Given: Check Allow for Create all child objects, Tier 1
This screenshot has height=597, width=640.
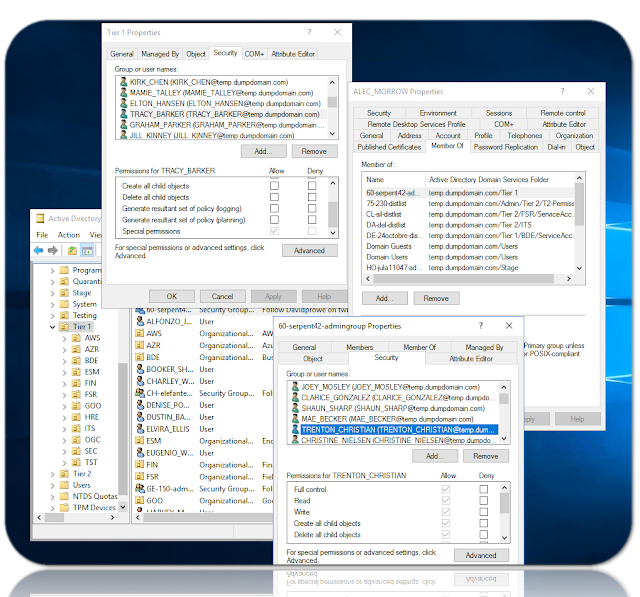Looking at the screenshot, I should 274,186.
